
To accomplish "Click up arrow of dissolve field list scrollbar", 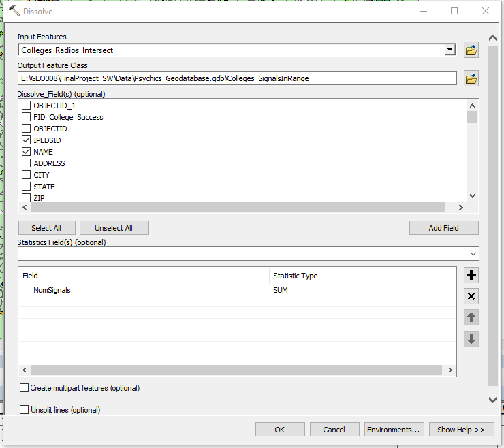I will pyautogui.click(x=472, y=106).
